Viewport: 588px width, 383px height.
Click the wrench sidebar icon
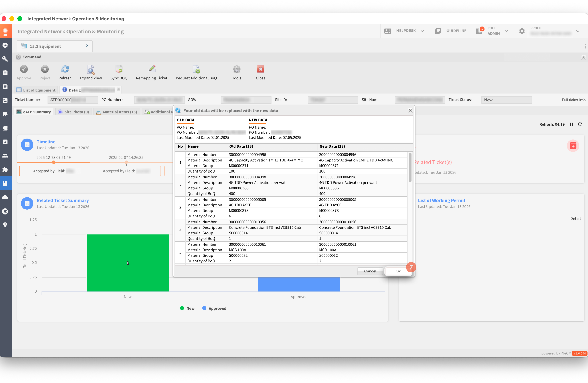[5, 59]
